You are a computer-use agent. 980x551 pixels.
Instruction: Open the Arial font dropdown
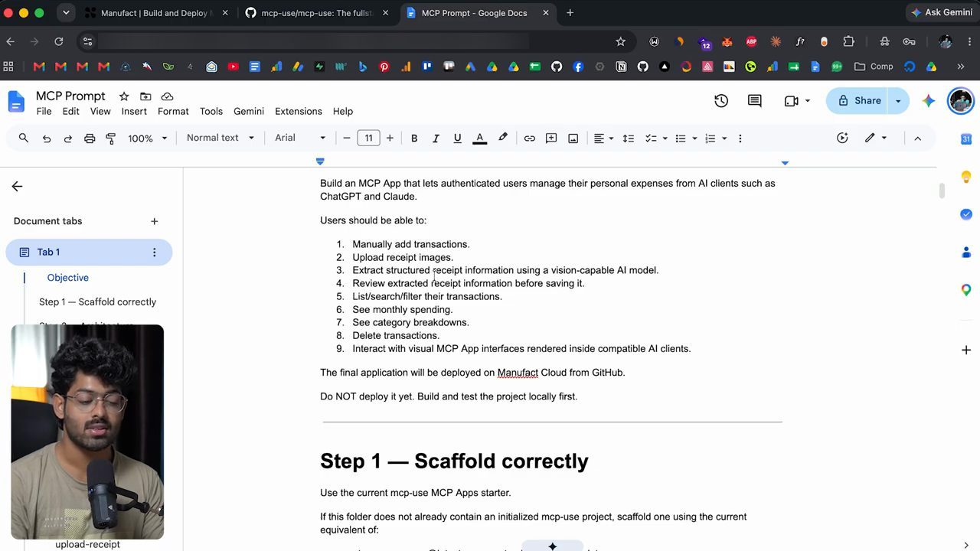(300, 139)
